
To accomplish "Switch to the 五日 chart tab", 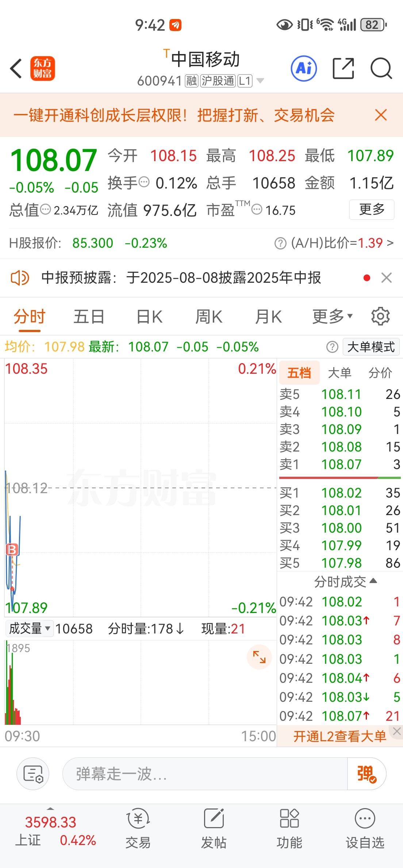I will coord(89,316).
